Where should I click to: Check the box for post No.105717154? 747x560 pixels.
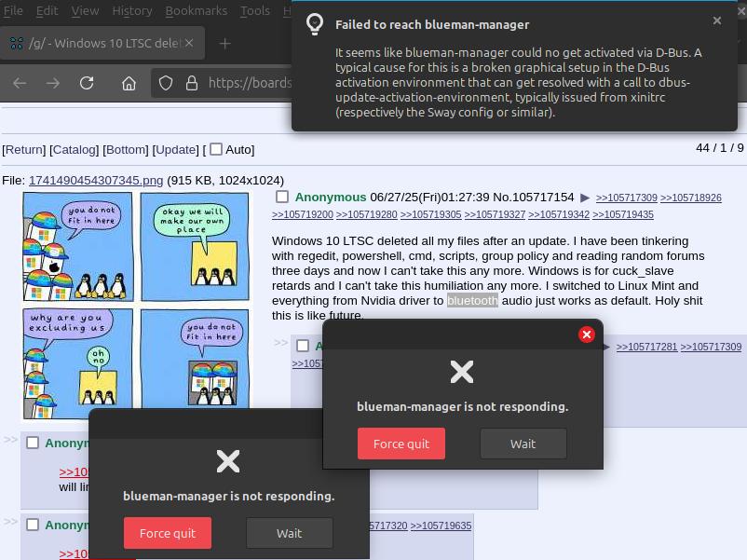tap(282, 197)
